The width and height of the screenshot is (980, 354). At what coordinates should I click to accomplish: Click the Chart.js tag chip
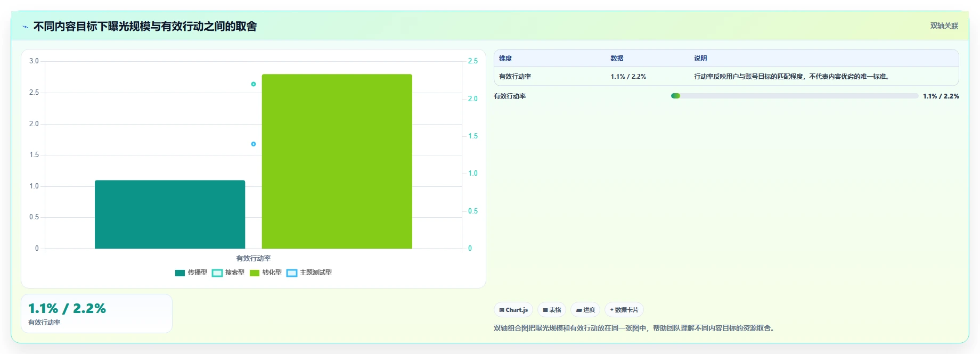point(513,310)
